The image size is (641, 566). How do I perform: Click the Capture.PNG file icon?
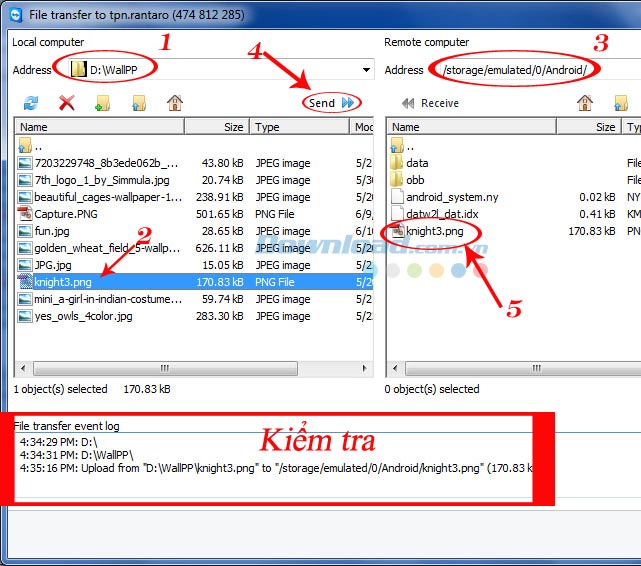pos(25,214)
